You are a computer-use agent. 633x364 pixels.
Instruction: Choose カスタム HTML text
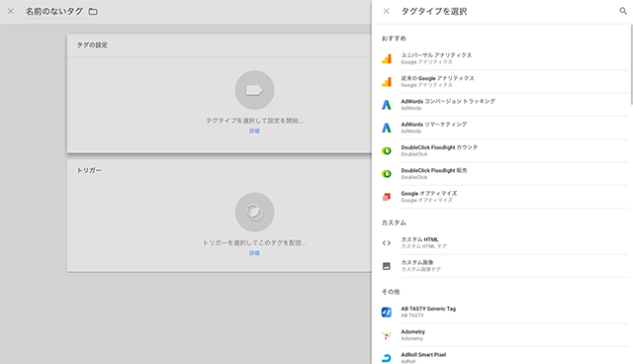(x=419, y=239)
